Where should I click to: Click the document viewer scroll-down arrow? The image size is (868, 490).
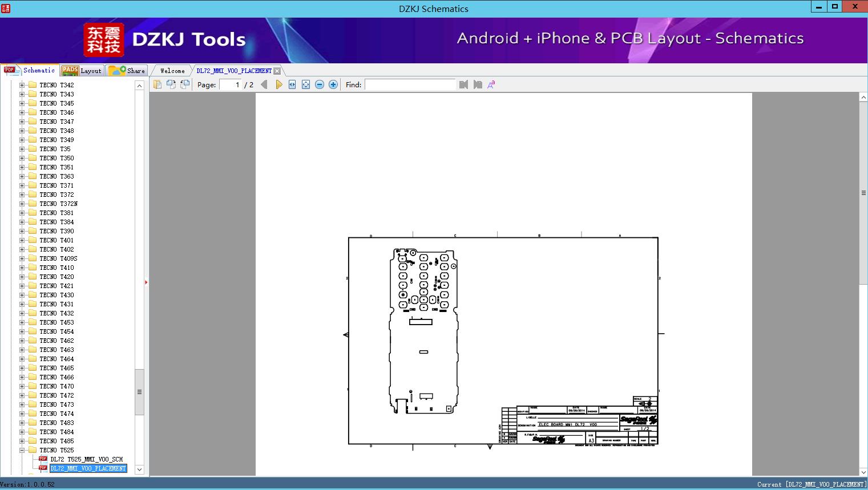tap(863, 472)
